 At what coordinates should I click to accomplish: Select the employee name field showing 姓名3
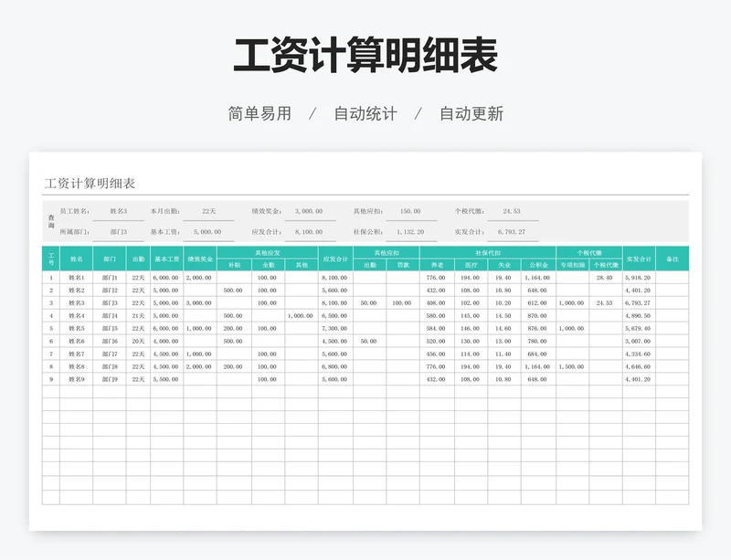click(119, 212)
